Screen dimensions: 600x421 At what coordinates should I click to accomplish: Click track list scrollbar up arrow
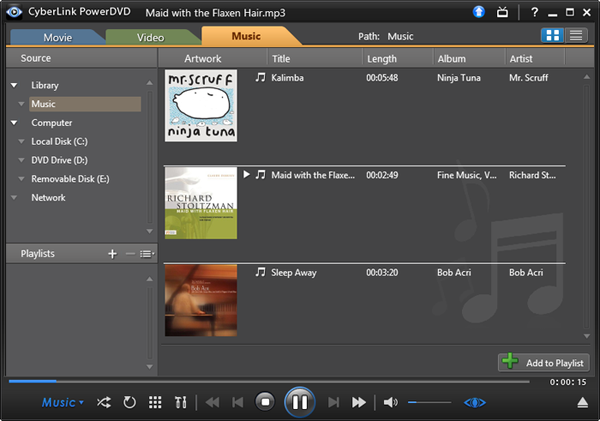click(587, 77)
